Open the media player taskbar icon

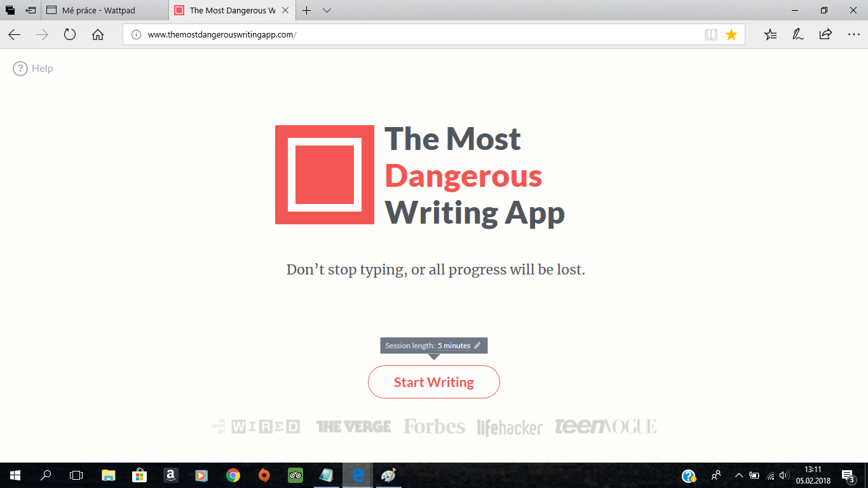pos(201,475)
